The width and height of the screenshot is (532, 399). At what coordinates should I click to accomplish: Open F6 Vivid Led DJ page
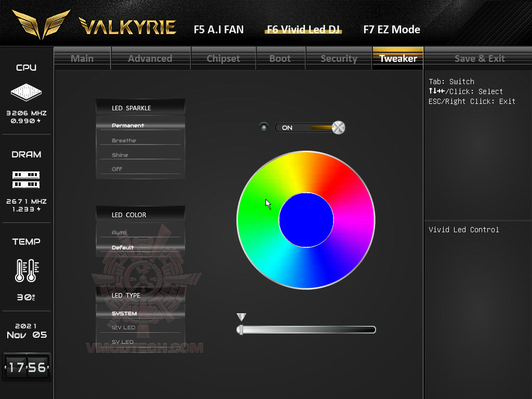coord(303,30)
